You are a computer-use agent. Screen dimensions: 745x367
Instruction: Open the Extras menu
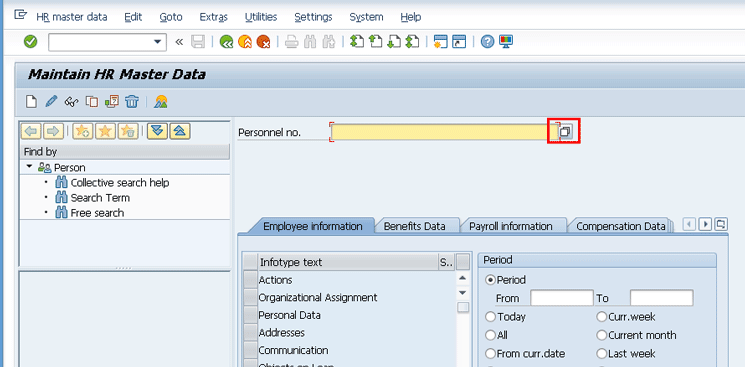213,17
